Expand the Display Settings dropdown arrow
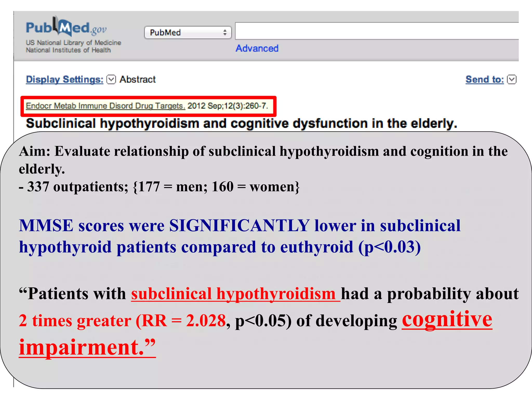Screen dimensions: 532x399 111,79
